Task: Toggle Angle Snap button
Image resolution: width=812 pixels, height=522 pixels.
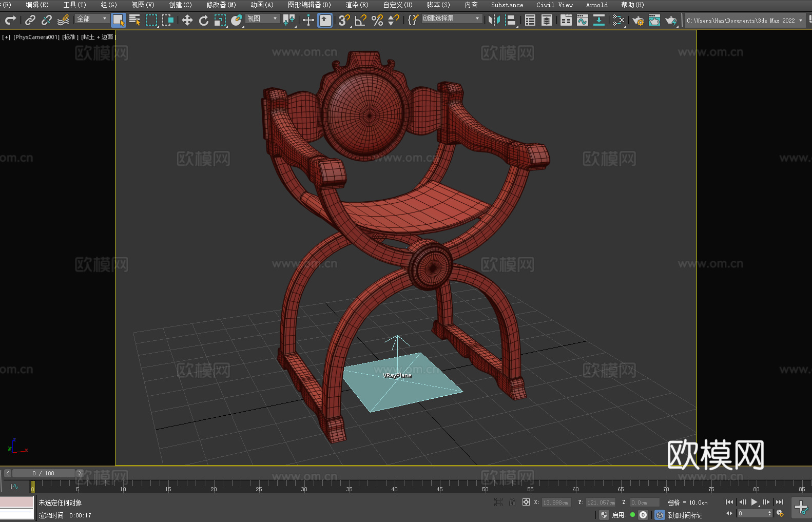Action: 361,20
